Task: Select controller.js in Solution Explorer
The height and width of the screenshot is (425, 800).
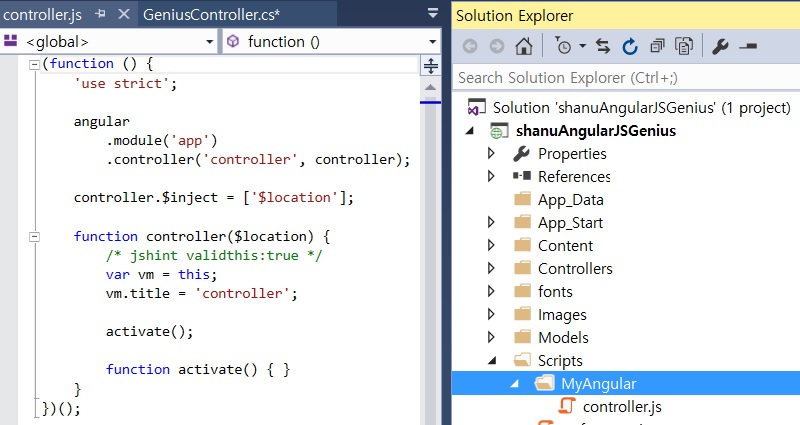Action: click(621, 407)
